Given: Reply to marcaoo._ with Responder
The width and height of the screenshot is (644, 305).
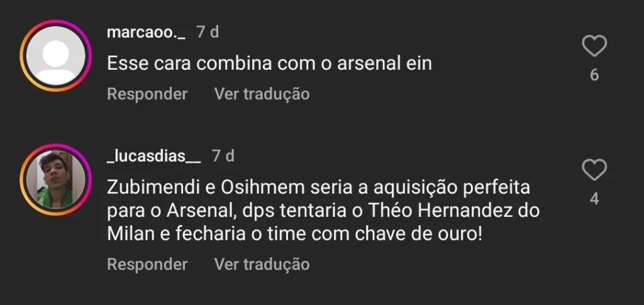Looking at the screenshot, I should (147, 94).
